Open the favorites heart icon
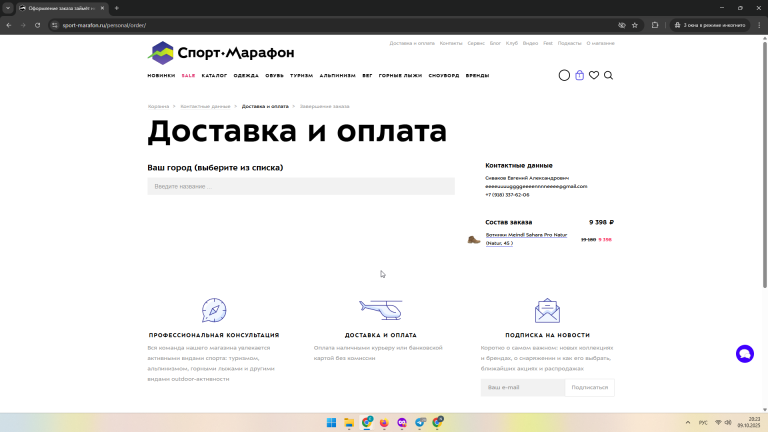This screenshot has width=768, height=432. [594, 75]
